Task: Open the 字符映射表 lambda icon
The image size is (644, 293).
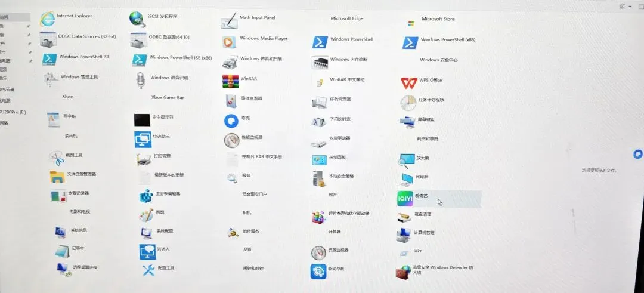Action: tap(319, 122)
